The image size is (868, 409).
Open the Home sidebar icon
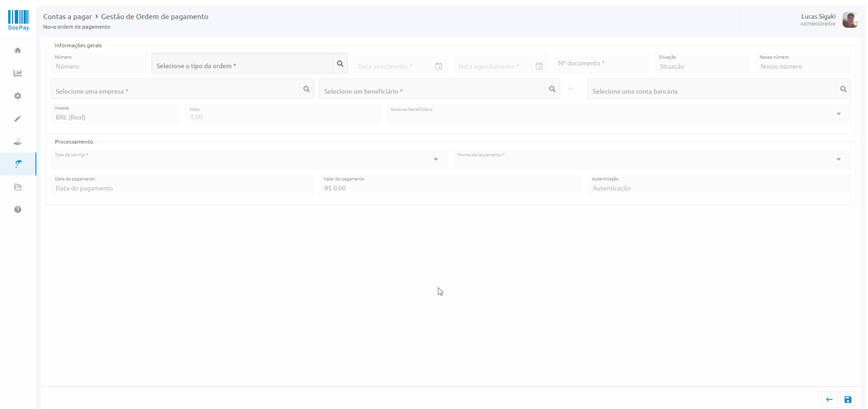[x=18, y=50]
